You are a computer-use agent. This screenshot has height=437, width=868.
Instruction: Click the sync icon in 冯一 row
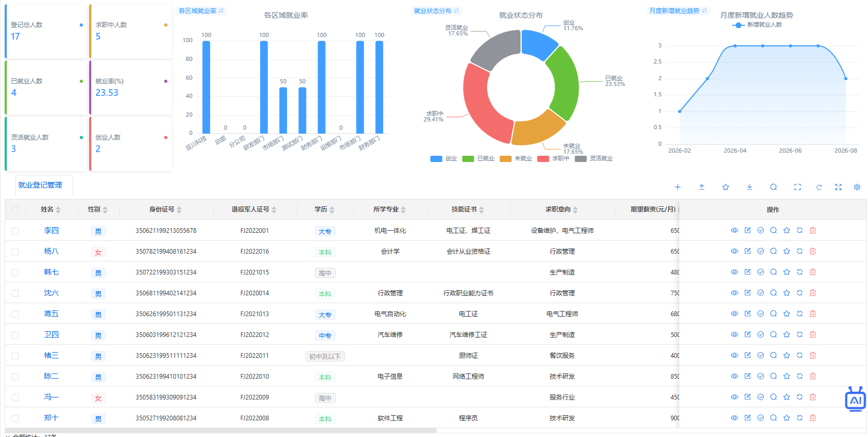point(800,397)
